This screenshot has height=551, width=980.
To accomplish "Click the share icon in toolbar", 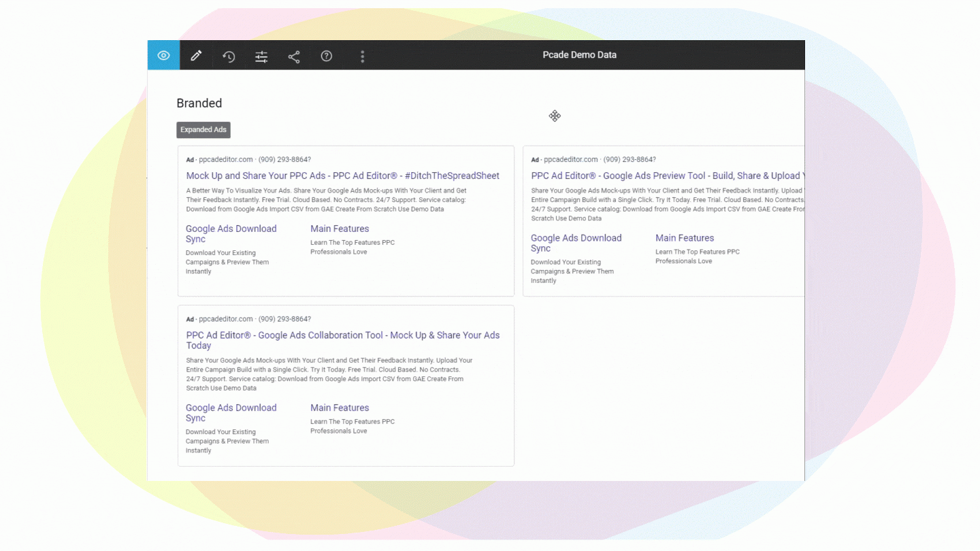I will (294, 56).
